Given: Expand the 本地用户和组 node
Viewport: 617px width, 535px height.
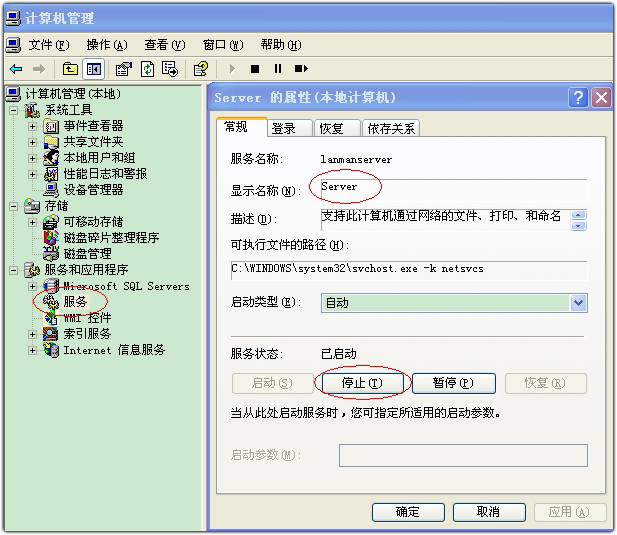Looking at the screenshot, I should pyautogui.click(x=33, y=158).
